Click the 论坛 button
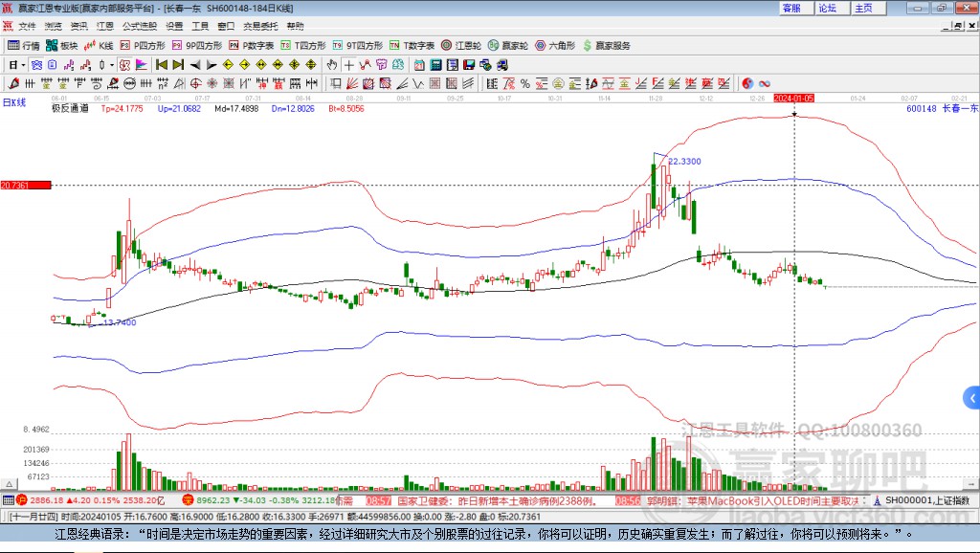 pos(827,8)
